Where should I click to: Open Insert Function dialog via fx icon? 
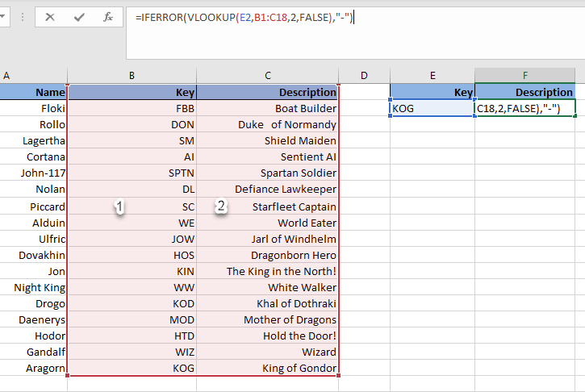[107, 17]
